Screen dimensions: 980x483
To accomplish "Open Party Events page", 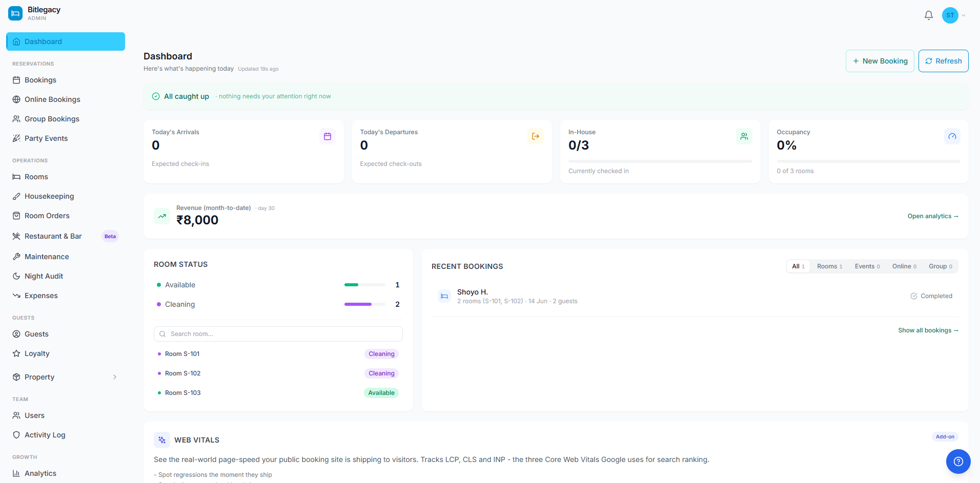I will point(66,138).
